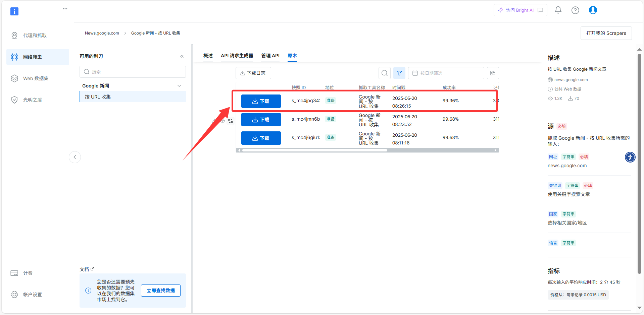
Task: Download snapshot s_mc4j6giu1 row
Action: coord(261,138)
